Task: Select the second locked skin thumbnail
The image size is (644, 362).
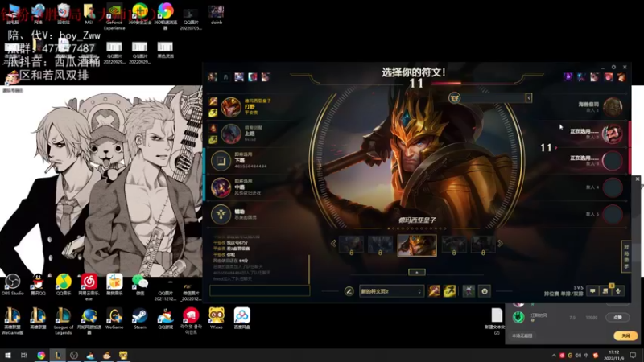Action: coord(380,245)
